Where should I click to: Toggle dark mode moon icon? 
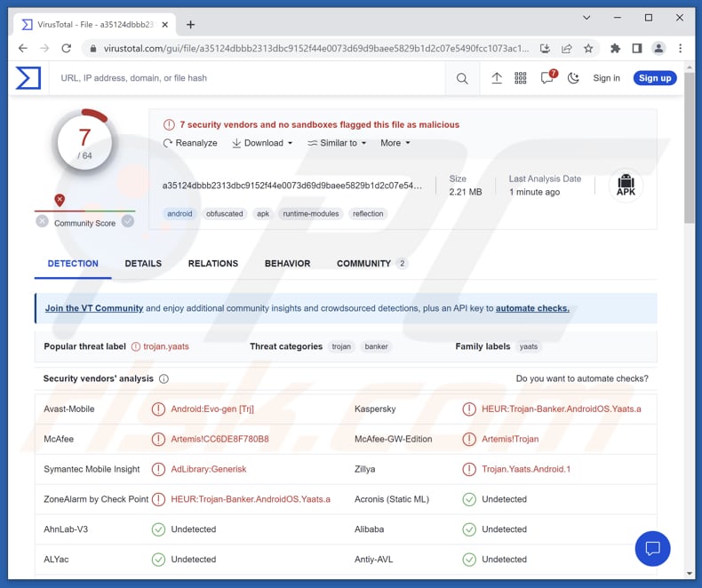pyautogui.click(x=573, y=78)
